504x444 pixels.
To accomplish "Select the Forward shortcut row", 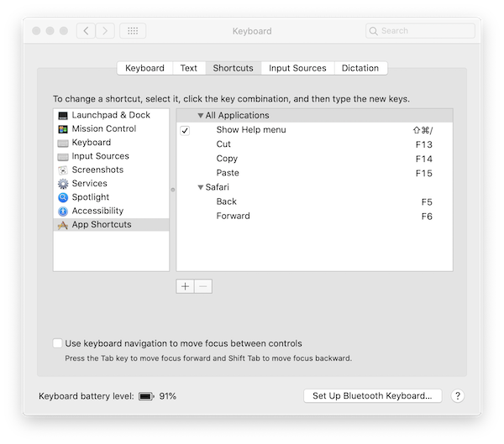I will [x=315, y=216].
